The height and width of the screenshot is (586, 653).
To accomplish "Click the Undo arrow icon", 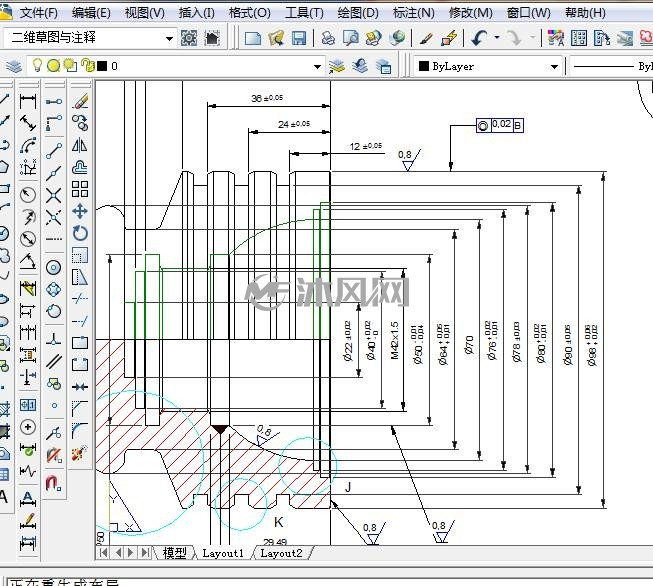I will 479,38.
